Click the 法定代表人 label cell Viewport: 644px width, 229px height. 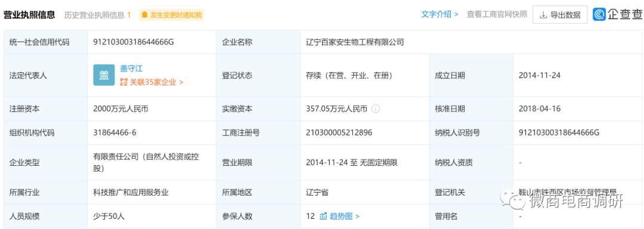(x=45, y=76)
